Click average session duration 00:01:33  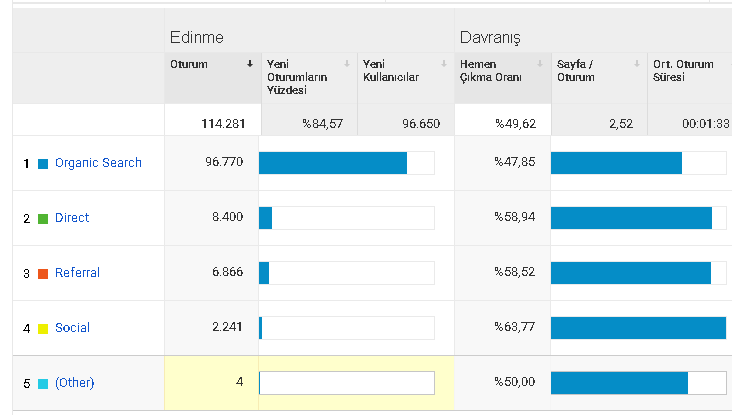point(705,124)
